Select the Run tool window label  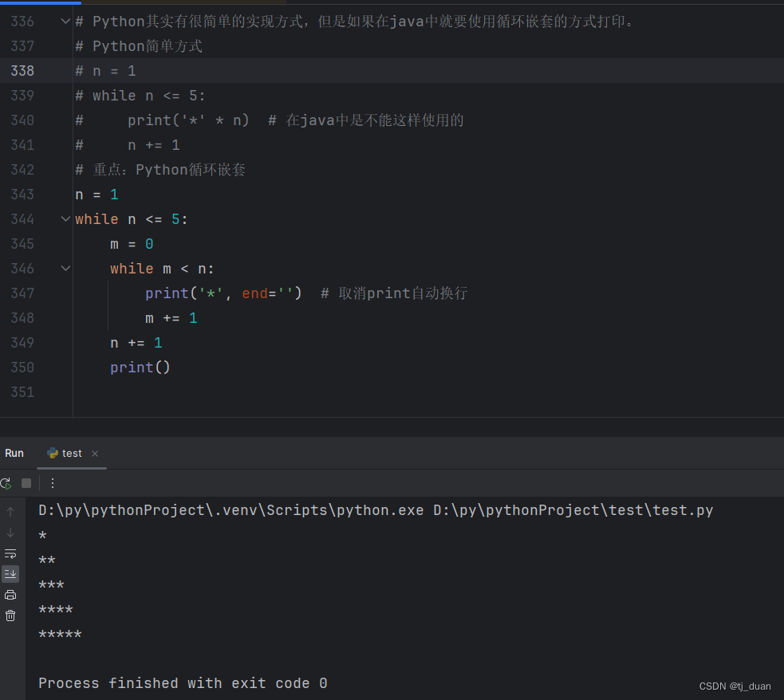click(x=14, y=453)
